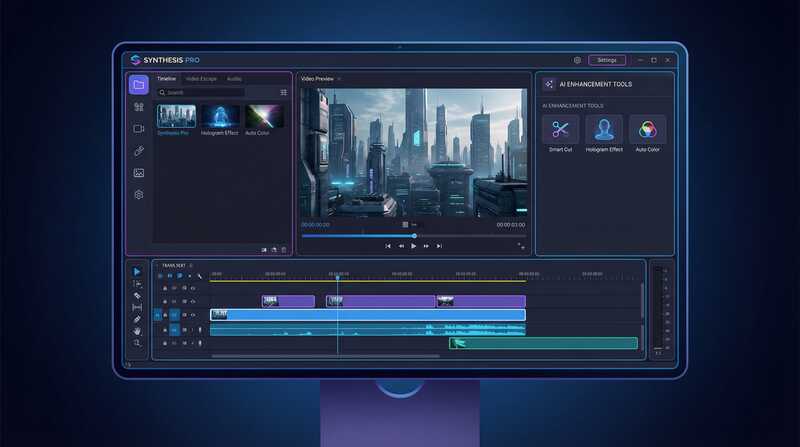Open the image gallery sidebar icon
The height and width of the screenshot is (447, 800).
pos(139,173)
